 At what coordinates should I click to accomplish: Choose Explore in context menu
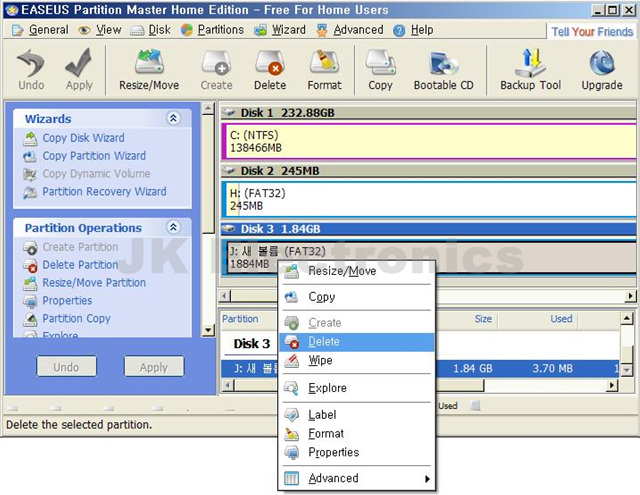[x=357, y=388]
